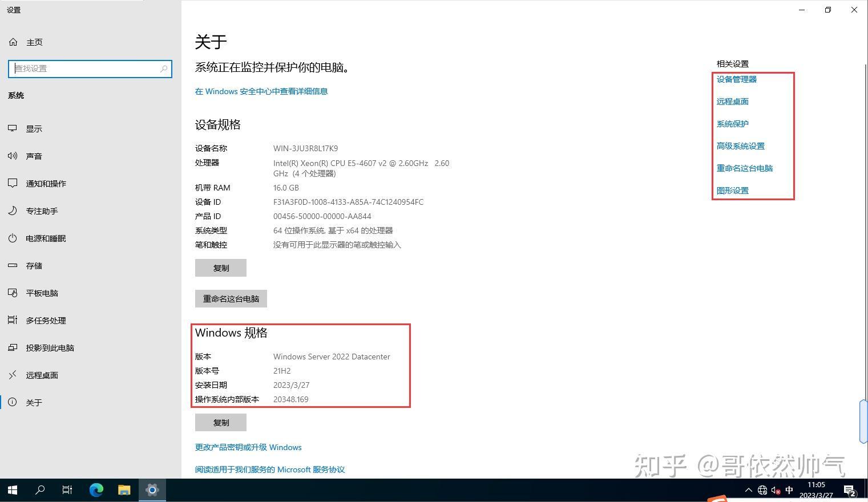The image size is (868, 502).
Task: Select install date 2023/3/27
Action: point(292,385)
